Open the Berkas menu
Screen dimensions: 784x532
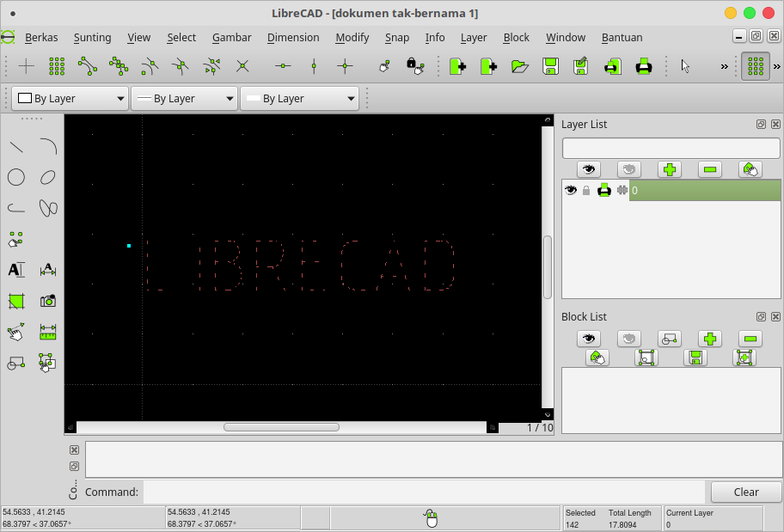(x=41, y=38)
